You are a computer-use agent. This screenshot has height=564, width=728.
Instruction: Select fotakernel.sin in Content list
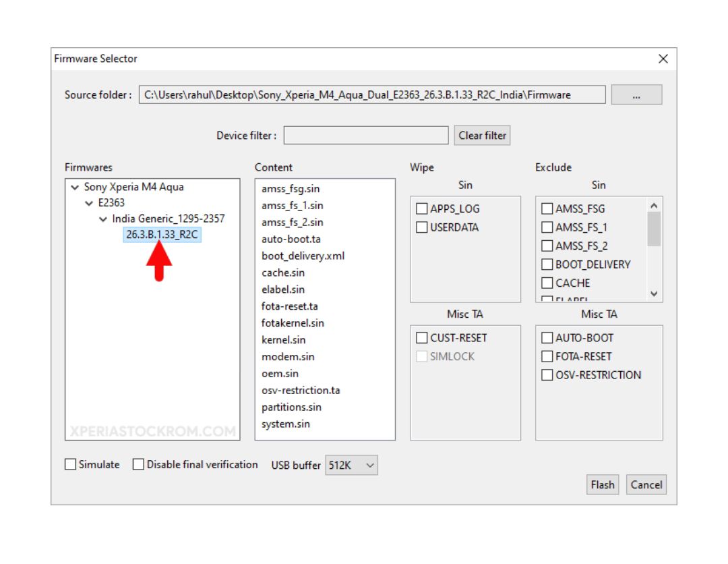[x=293, y=322]
